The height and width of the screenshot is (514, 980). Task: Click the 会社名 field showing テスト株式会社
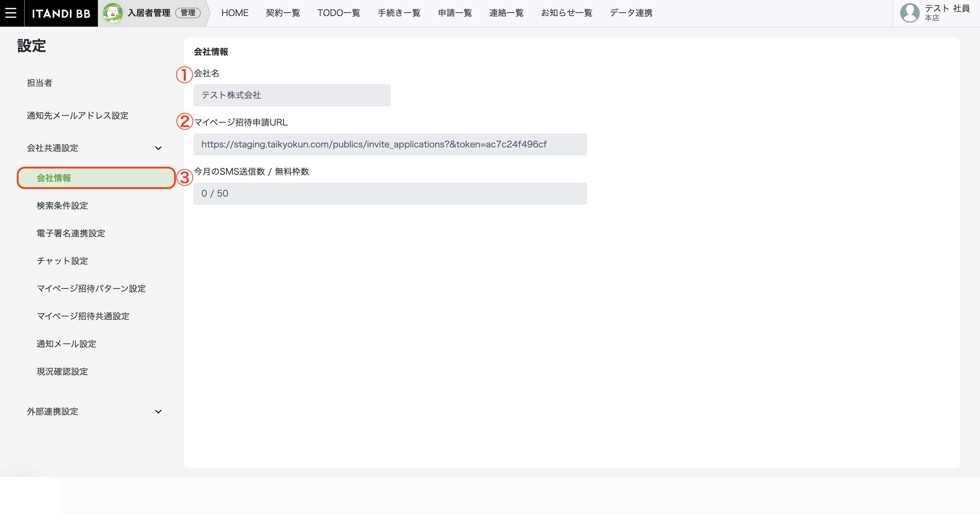click(x=292, y=95)
